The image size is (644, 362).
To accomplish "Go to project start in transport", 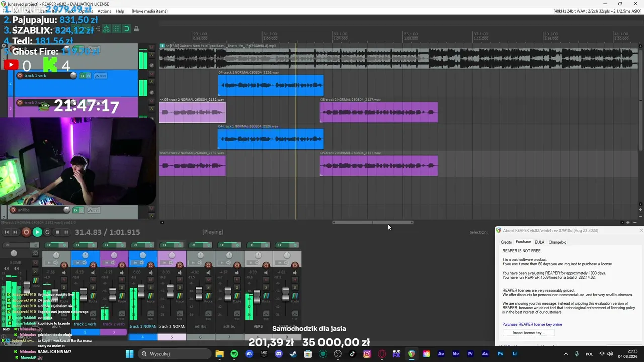I will pyautogui.click(x=7, y=232).
